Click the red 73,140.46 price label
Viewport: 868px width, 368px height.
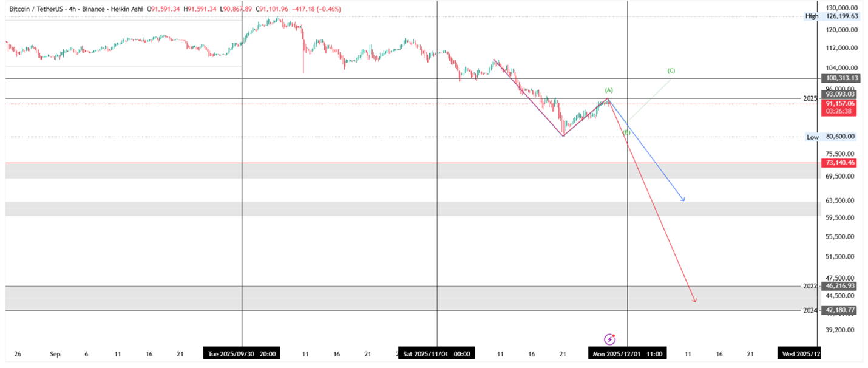click(840, 163)
